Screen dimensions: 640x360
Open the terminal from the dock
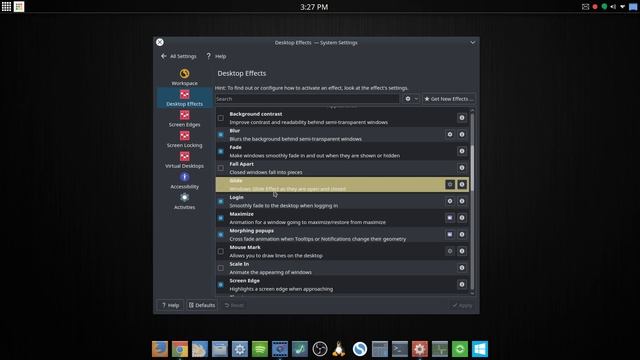point(400,349)
